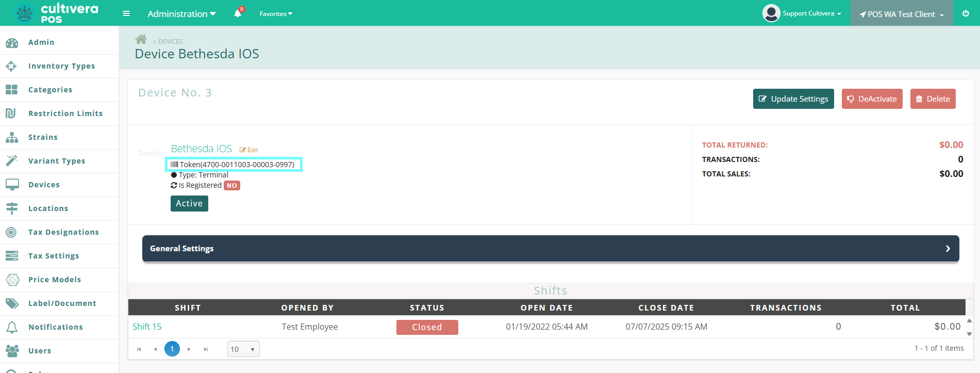The image size is (980, 373).
Task: Go to the previous page of shifts
Action: [x=155, y=349]
